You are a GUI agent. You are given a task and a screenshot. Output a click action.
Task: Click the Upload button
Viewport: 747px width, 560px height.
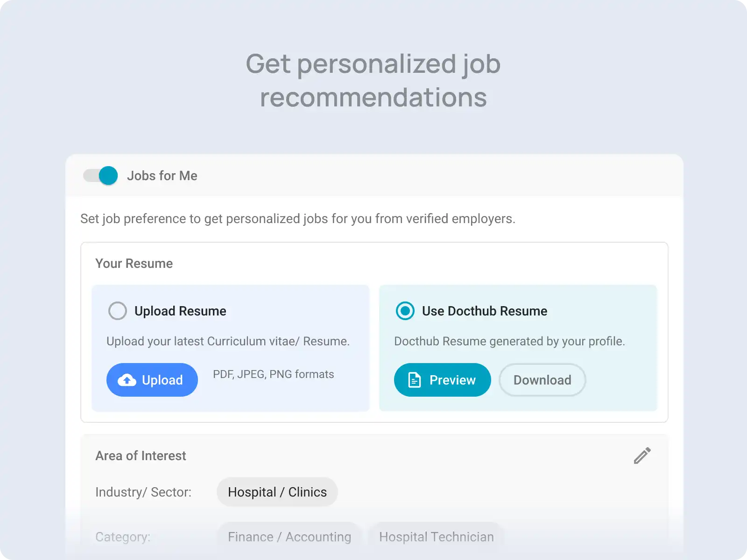pyautogui.click(x=152, y=380)
